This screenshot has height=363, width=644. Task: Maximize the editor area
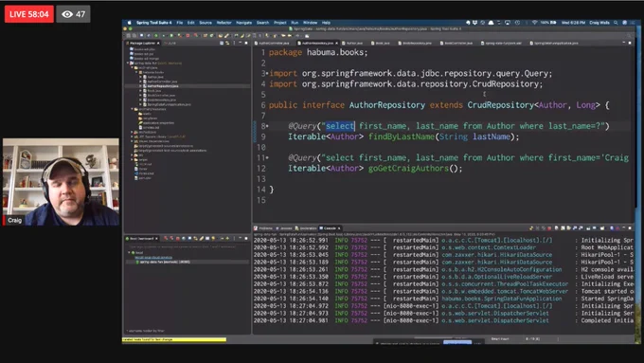tap(630, 43)
